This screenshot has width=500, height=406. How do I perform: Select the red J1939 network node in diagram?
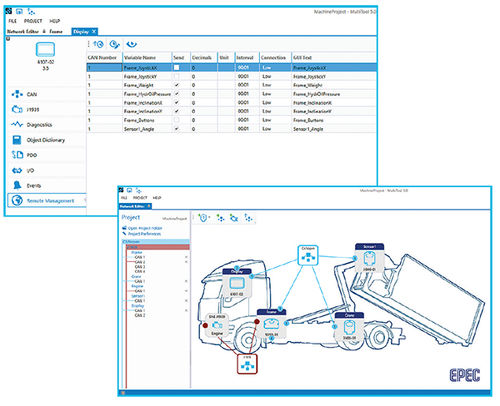coord(247,364)
